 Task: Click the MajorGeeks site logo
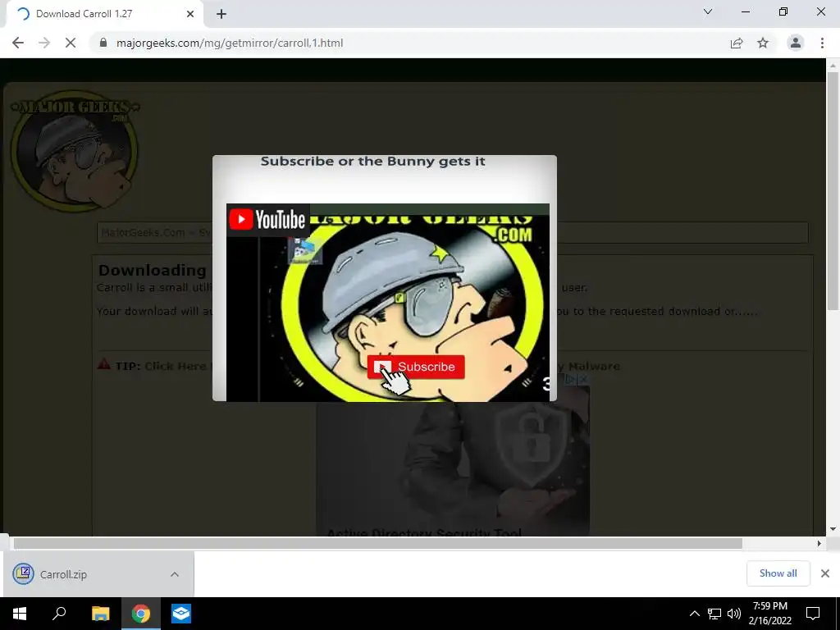point(75,150)
